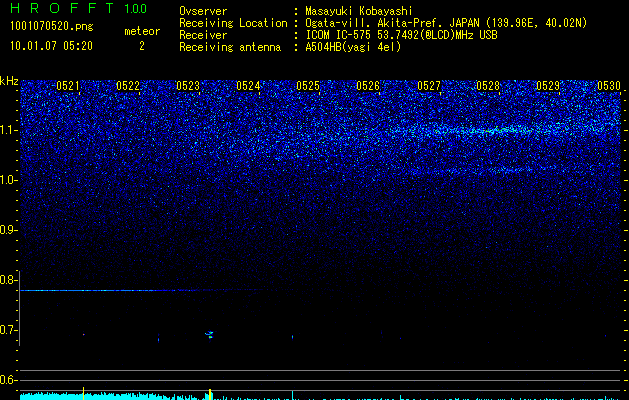Select the meteor count value 2
The image size is (629, 400).
(x=142, y=46)
